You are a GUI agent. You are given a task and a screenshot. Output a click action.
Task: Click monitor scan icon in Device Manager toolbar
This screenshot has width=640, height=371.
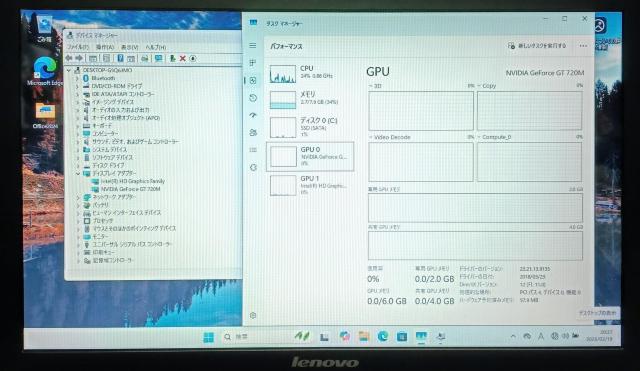(158, 58)
